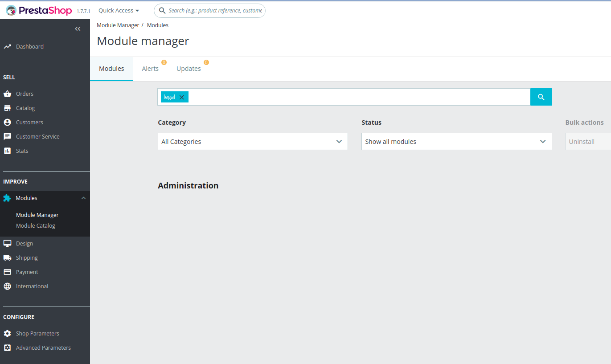Remove the 'legal' search tag
The image size is (611, 364).
pos(181,97)
